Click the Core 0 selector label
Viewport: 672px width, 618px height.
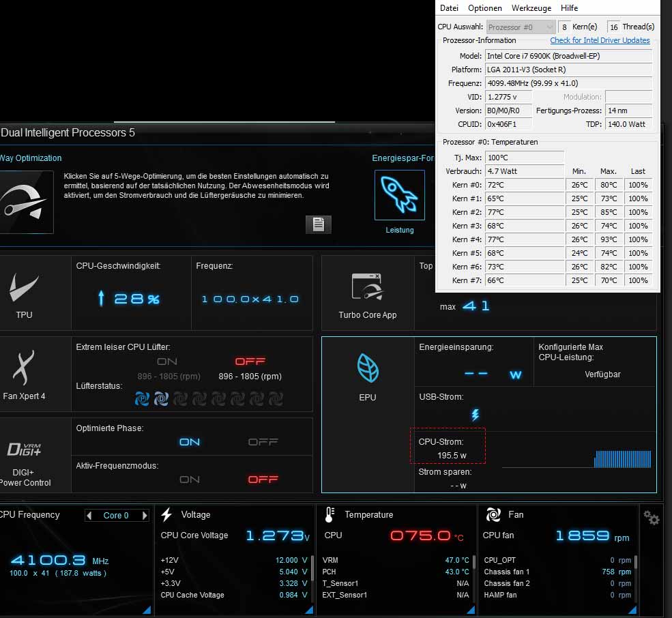tap(116, 515)
